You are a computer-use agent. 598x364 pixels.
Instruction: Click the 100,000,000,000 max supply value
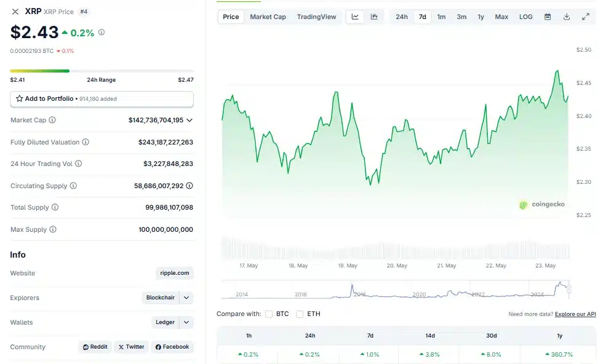166,229
